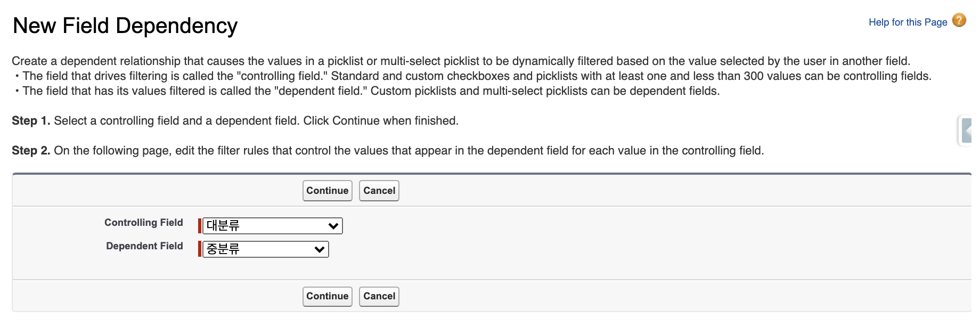Click the bullet describing the dependent field
This screenshot has height=326, width=980.
pyautogui.click(x=371, y=91)
